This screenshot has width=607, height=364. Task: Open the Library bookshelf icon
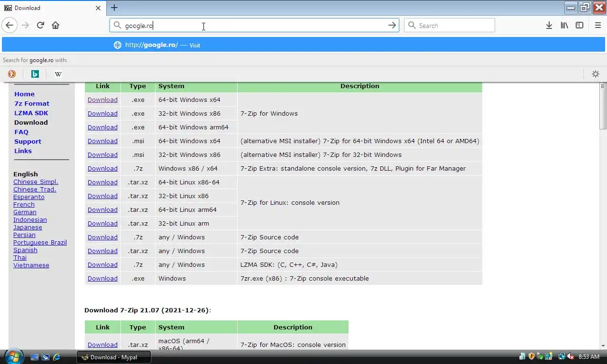click(564, 25)
